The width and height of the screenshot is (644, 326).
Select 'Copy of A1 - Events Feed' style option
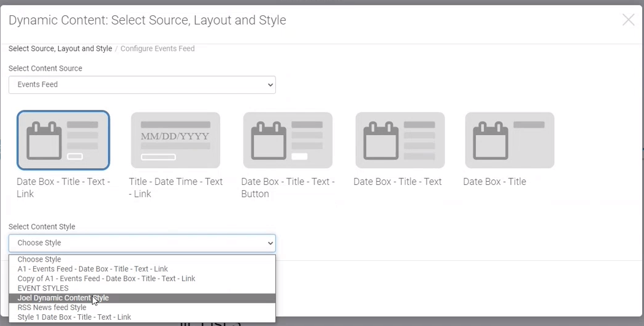(106, 279)
